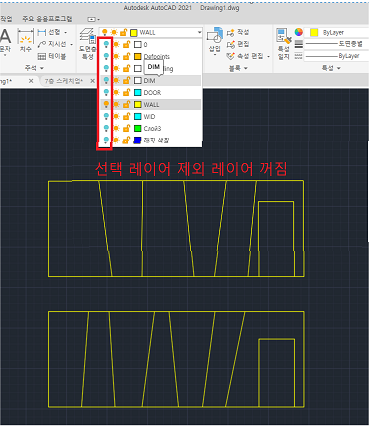Change the Defpoints orange color swatch
370x427 pixels.
coord(138,56)
